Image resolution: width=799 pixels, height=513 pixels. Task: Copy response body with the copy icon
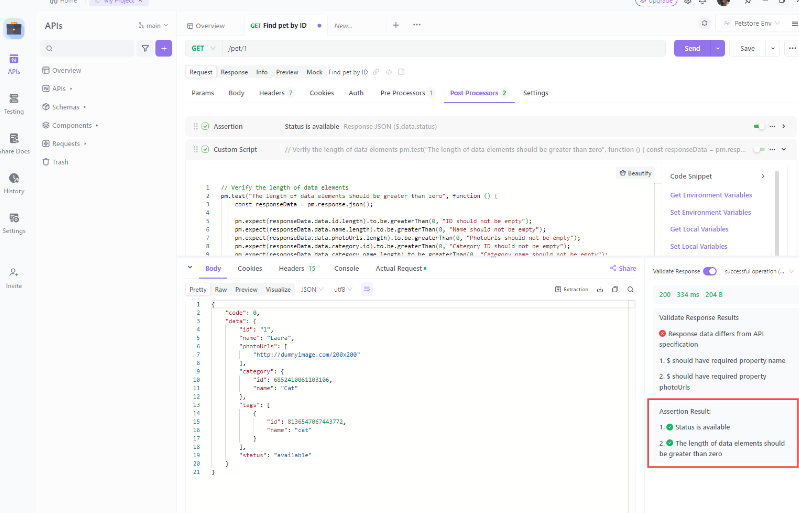click(615, 289)
